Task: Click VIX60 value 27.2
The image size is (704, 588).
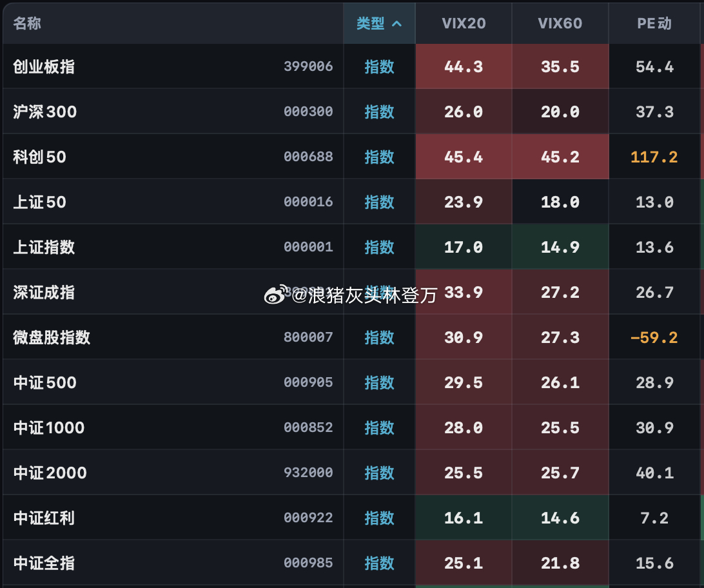Action: tap(560, 292)
